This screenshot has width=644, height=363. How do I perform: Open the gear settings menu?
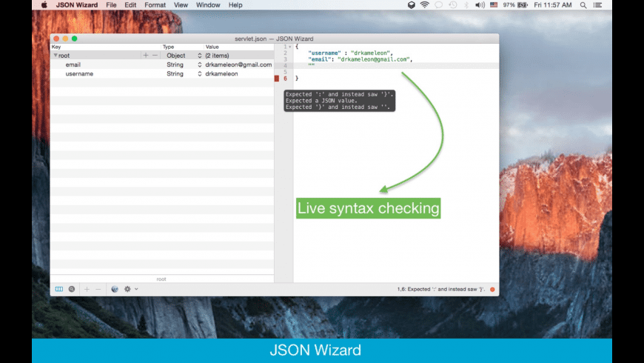click(127, 289)
